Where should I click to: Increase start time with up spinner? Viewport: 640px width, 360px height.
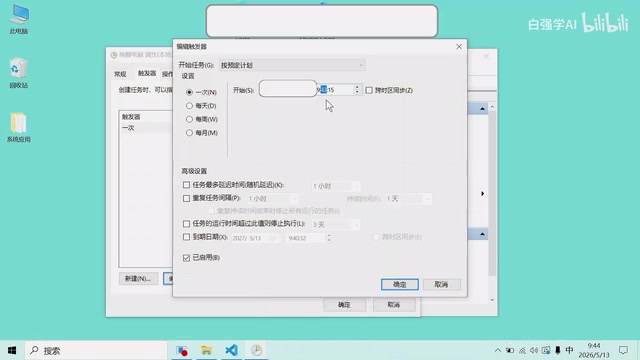coord(357,87)
